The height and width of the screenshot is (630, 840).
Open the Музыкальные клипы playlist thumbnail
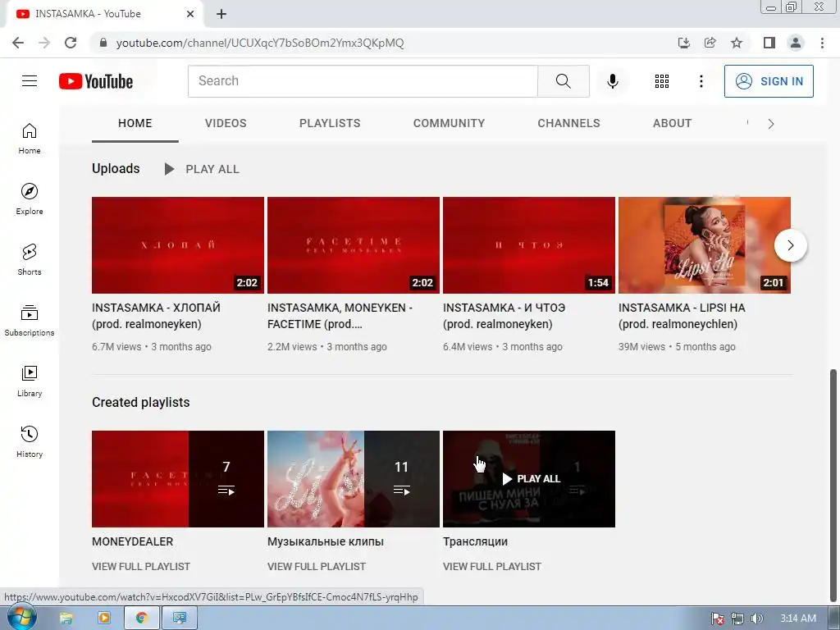click(354, 479)
